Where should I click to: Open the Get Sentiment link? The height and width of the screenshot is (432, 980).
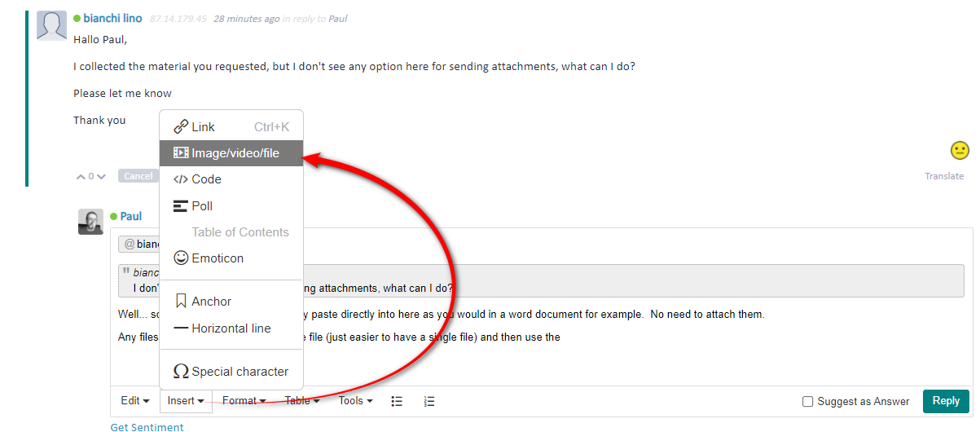pyautogui.click(x=147, y=426)
